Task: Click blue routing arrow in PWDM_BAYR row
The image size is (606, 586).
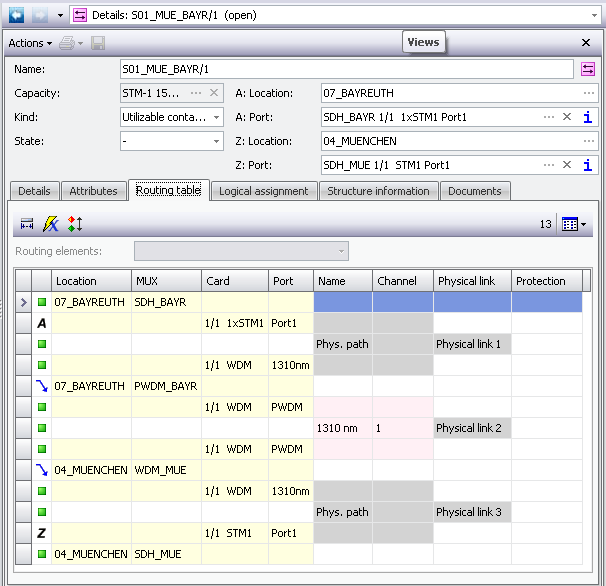Action: point(42,386)
